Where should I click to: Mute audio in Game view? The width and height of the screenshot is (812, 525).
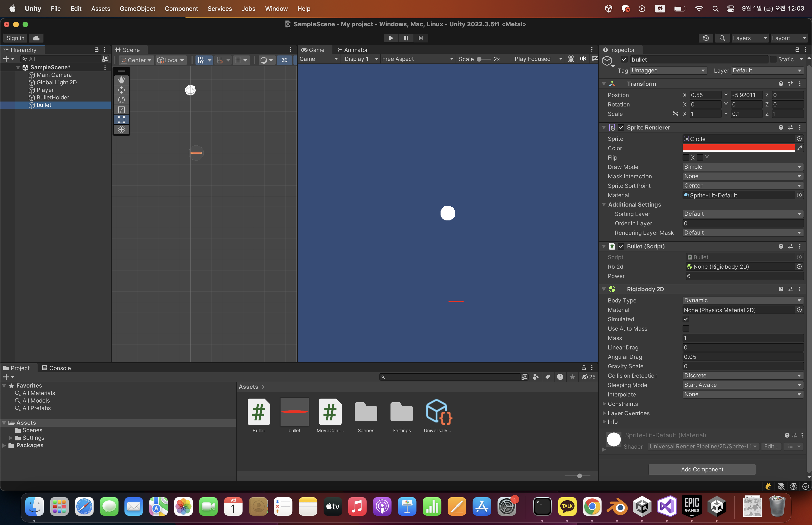[583, 59]
